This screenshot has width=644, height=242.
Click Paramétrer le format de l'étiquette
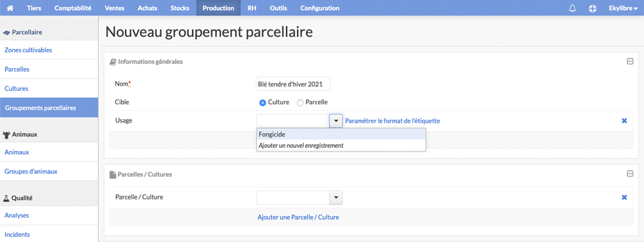point(393,121)
